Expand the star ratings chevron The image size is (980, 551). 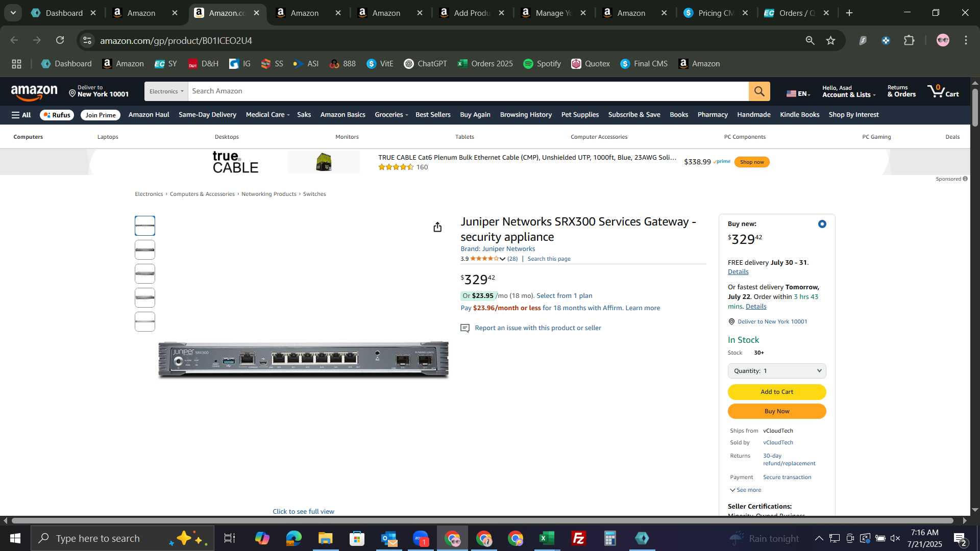(x=502, y=259)
